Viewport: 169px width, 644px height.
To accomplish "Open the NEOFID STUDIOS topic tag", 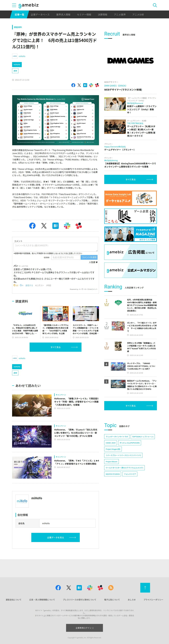I will point(113,474).
